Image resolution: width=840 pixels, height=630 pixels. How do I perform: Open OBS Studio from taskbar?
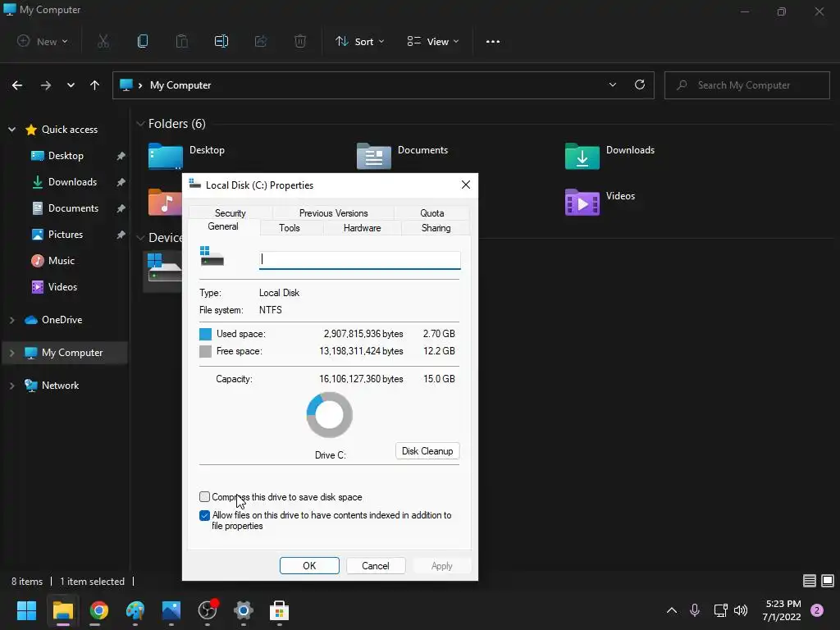(208, 610)
